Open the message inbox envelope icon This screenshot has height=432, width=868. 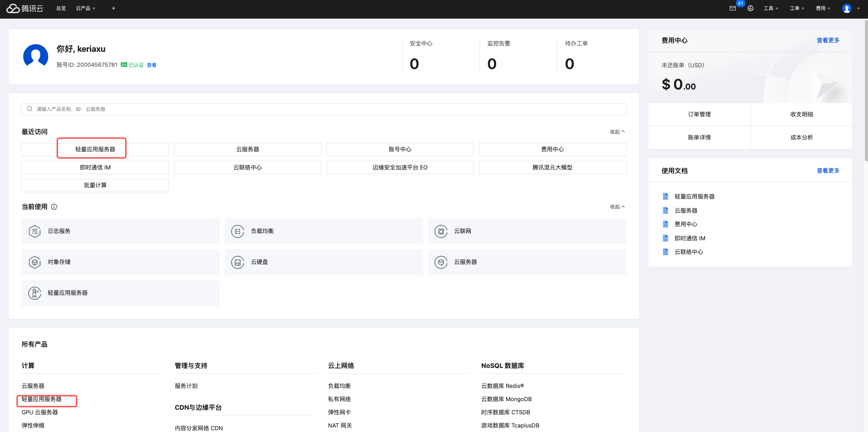pos(732,9)
